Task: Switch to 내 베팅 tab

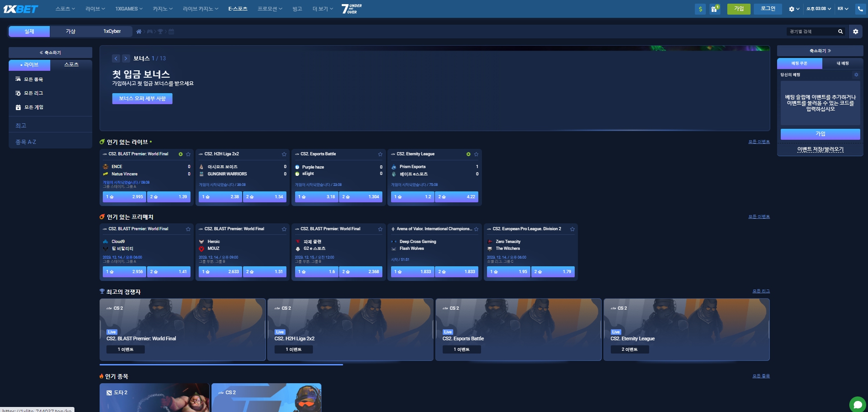Action: coord(842,63)
